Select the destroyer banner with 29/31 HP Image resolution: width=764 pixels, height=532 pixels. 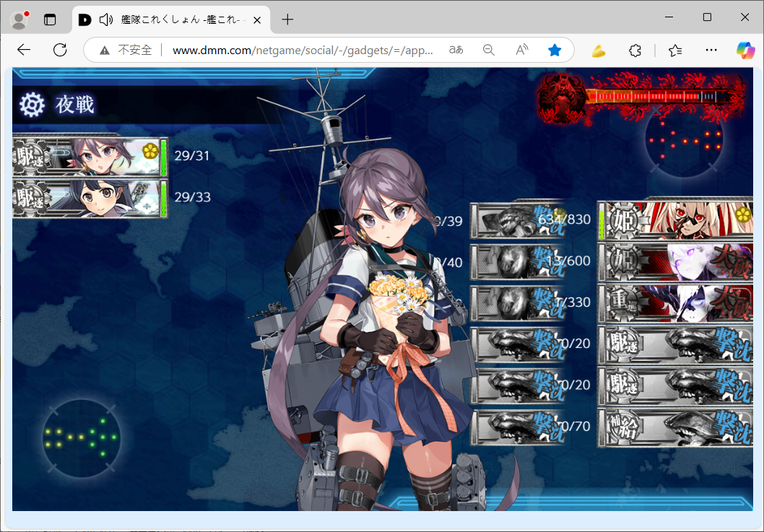pos(90,157)
